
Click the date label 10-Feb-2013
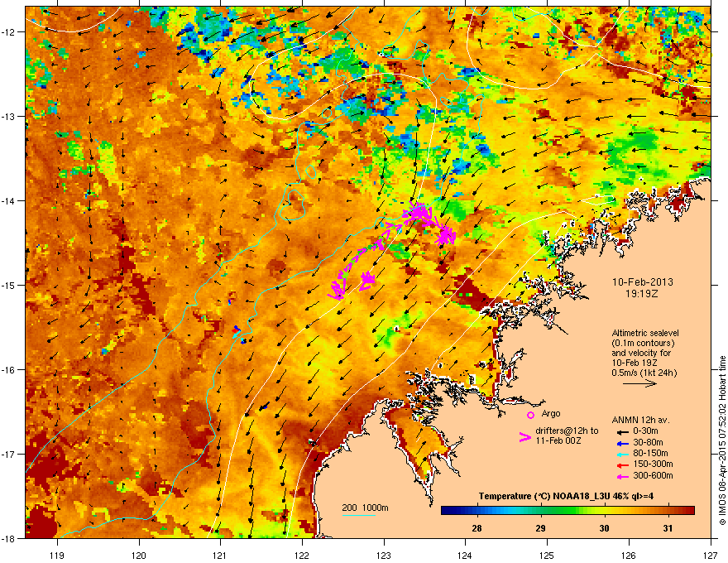click(x=642, y=282)
